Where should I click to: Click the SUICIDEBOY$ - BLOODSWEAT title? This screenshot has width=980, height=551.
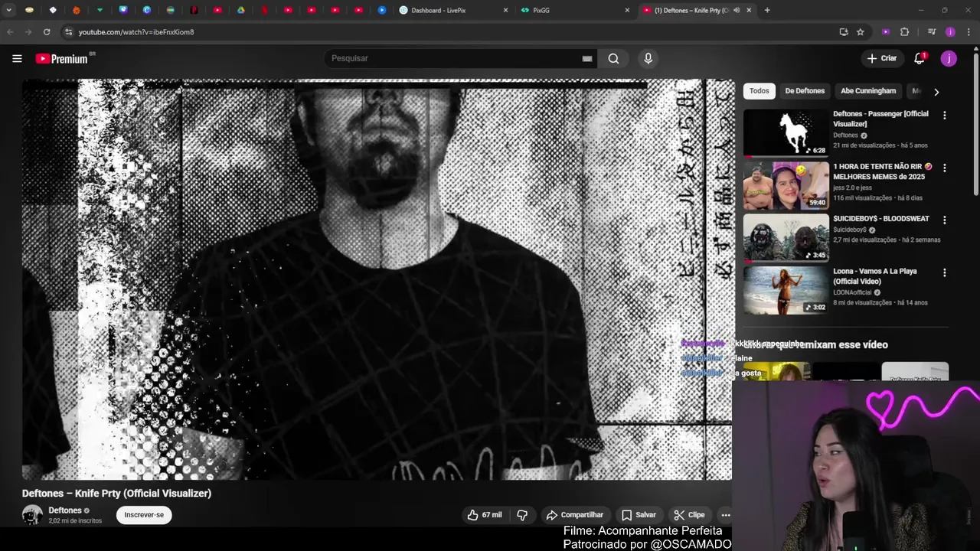[880, 219]
